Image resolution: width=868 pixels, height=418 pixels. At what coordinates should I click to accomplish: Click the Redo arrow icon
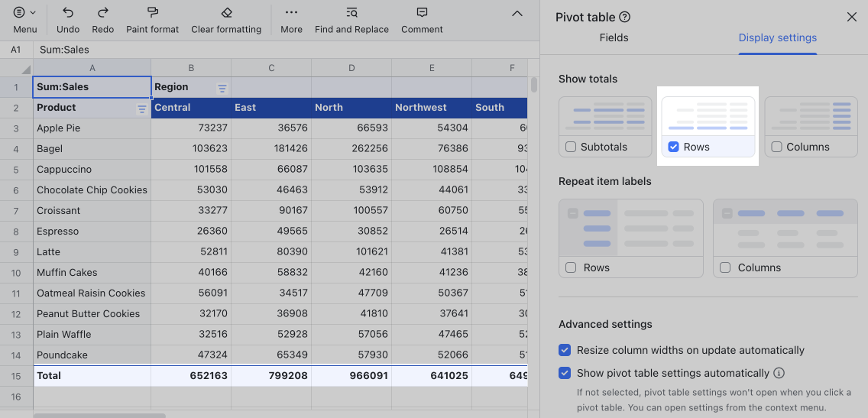click(102, 13)
